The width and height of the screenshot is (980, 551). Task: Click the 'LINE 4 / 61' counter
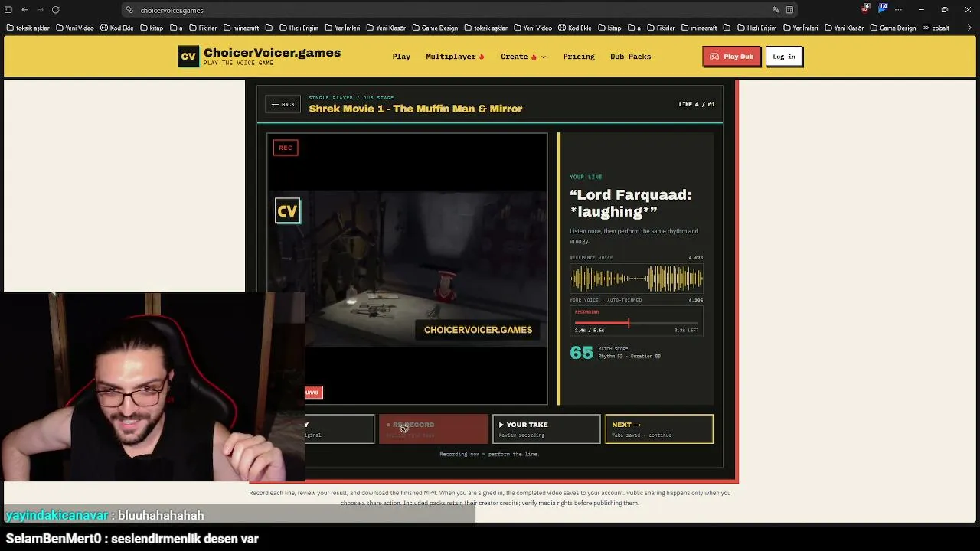tap(697, 104)
